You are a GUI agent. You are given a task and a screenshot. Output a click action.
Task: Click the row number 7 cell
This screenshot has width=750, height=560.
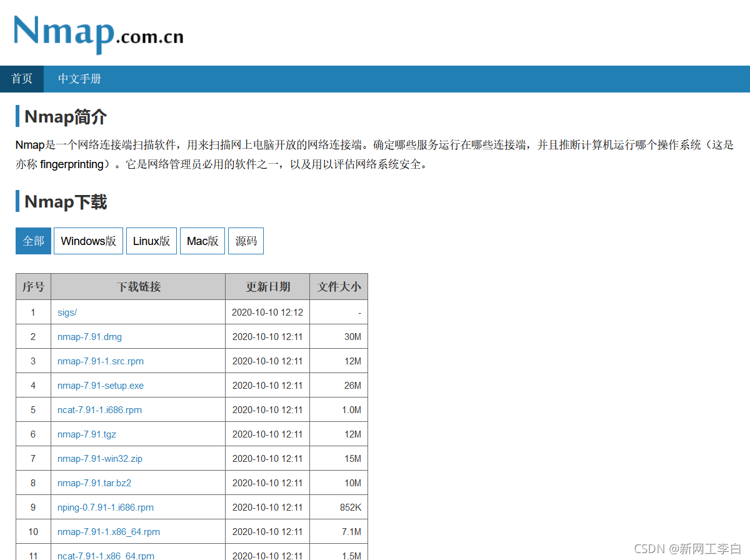(x=33, y=459)
